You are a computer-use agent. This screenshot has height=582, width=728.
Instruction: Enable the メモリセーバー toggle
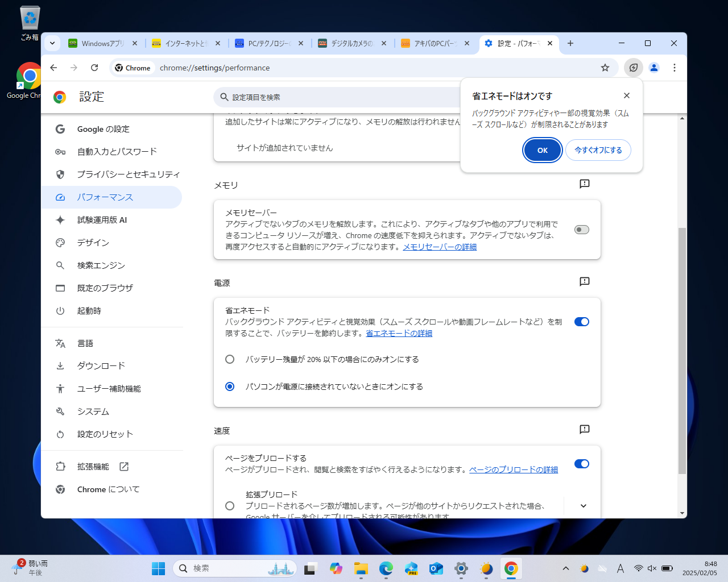(x=581, y=230)
